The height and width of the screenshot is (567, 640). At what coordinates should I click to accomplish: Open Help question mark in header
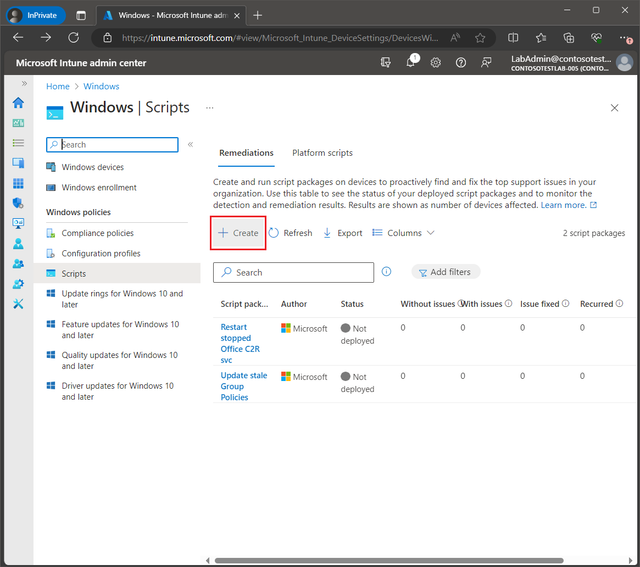click(461, 62)
